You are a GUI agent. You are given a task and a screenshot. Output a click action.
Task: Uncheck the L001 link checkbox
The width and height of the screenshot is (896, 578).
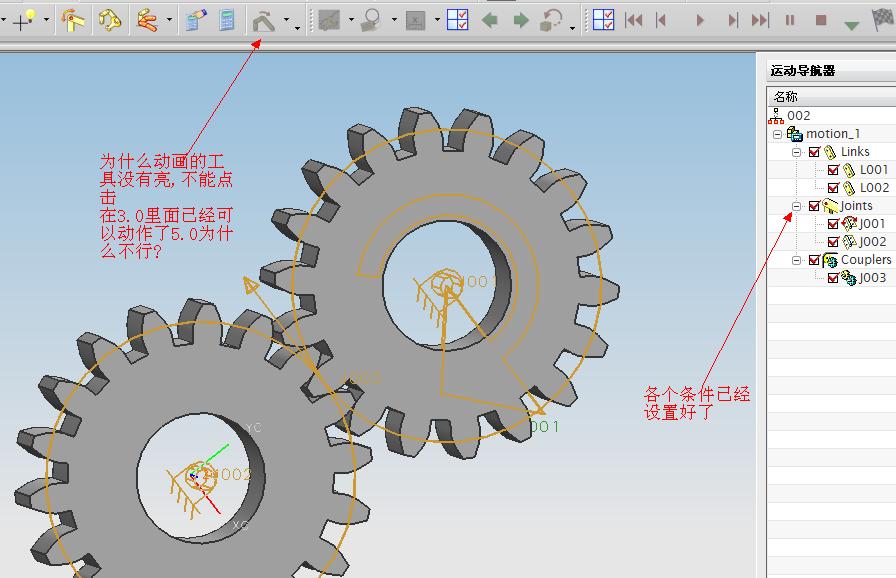click(833, 170)
